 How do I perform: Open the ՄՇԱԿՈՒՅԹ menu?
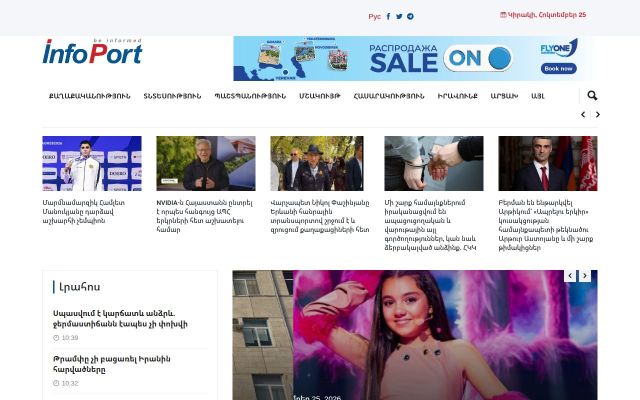pyautogui.click(x=320, y=96)
